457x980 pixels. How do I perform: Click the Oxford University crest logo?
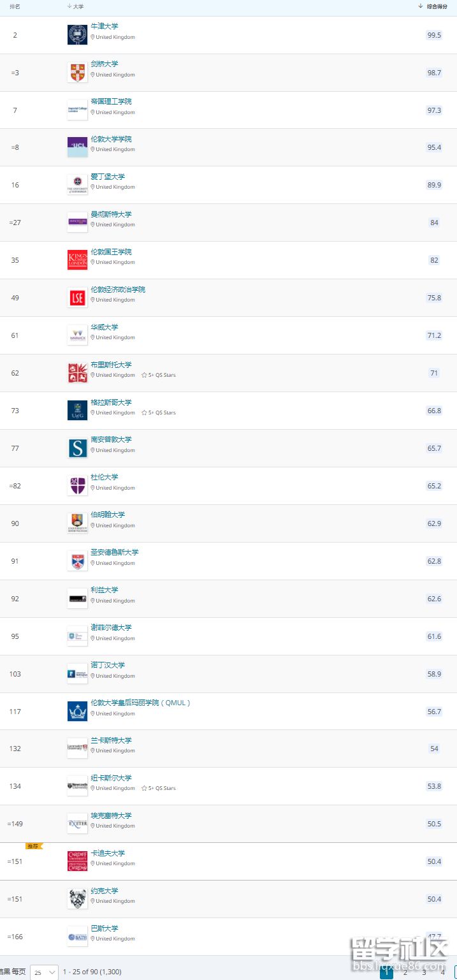click(x=77, y=35)
